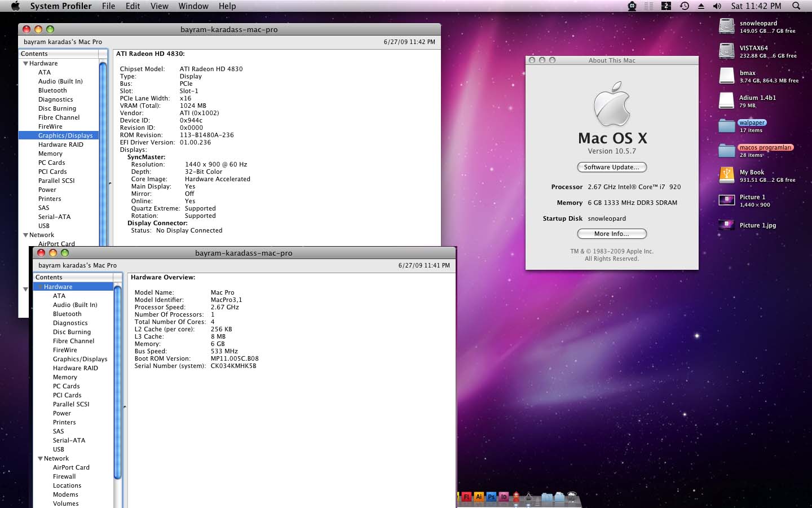Screen dimensions: 812x508
Task: Select the Adium 1.4b1 disk image icon
Action: coord(727,100)
